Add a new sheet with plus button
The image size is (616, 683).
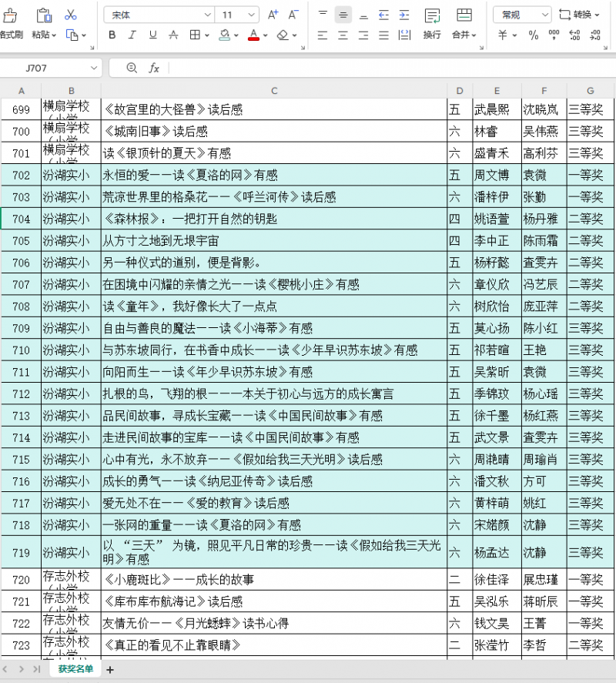[x=110, y=670]
